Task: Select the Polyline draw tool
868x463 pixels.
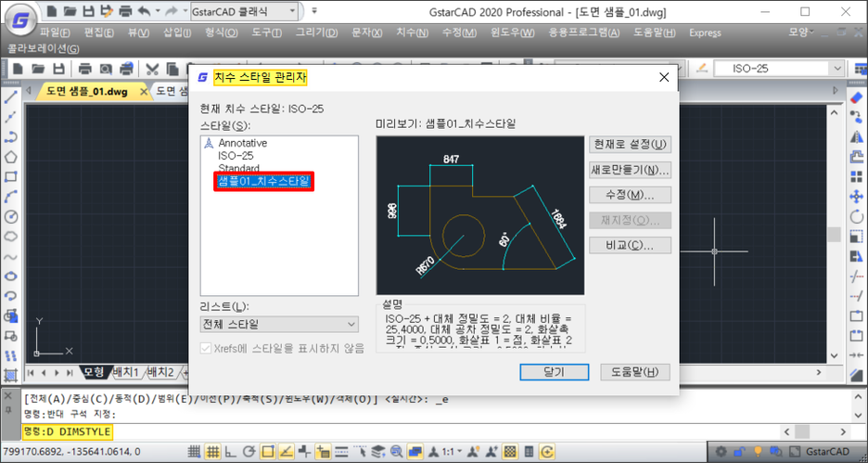Action: (x=10, y=137)
